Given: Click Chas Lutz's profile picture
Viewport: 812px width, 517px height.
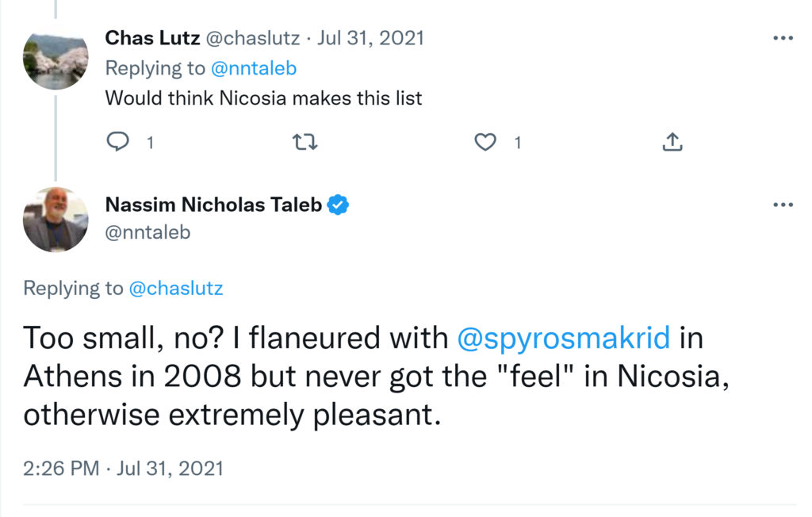Looking at the screenshot, I should (x=56, y=60).
